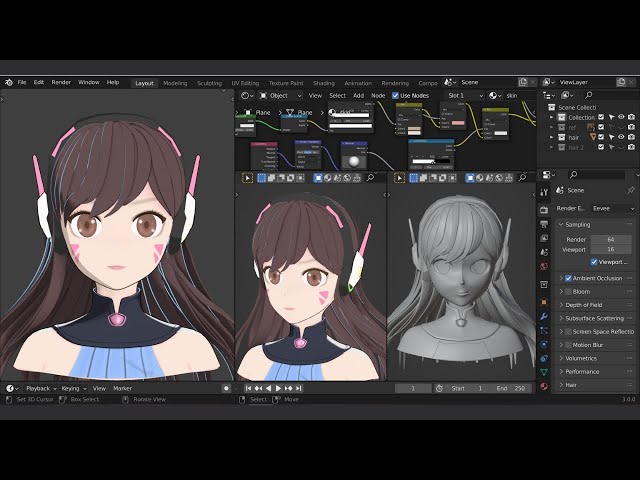This screenshot has width=640, height=480.
Task: Open the Material properties tab
Action: (544, 386)
